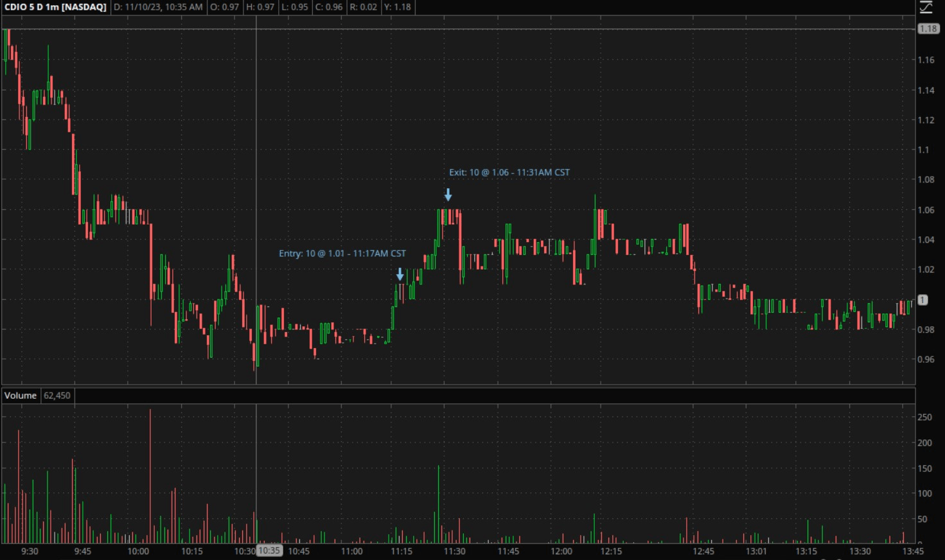The width and height of the screenshot is (945, 560).
Task: Click the 62,450 volume value
Action: click(57, 396)
